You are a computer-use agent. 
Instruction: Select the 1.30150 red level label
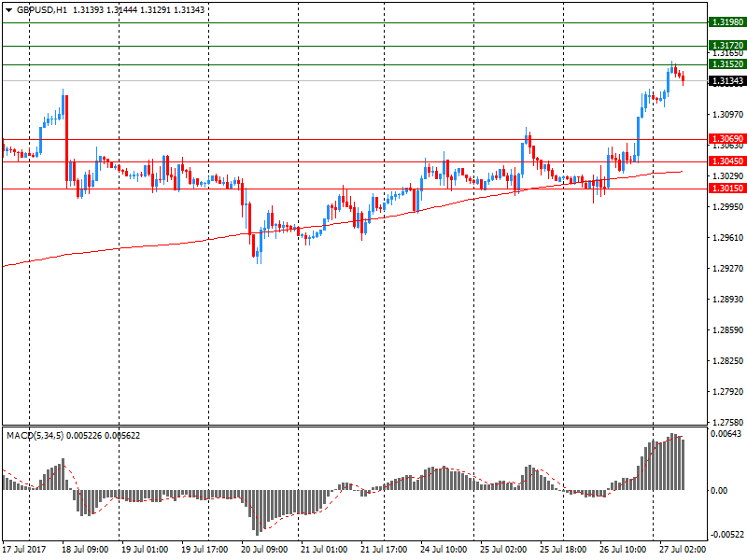pyautogui.click(x=727, y=189)
